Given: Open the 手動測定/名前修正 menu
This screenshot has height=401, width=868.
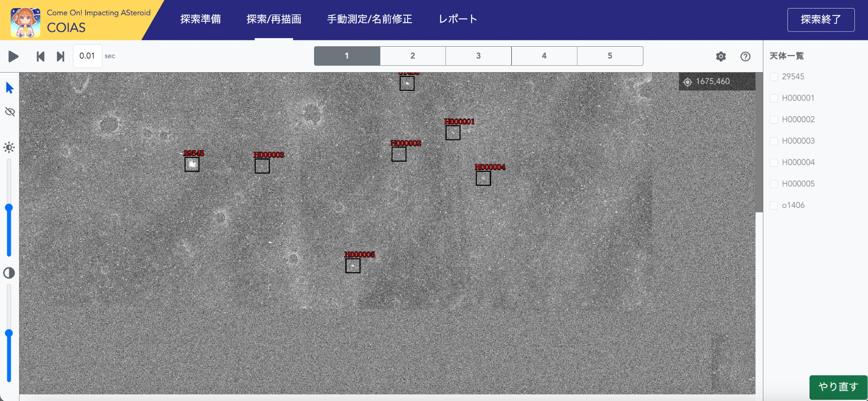Looking at the screenshot, I should (x=370, y=19).
